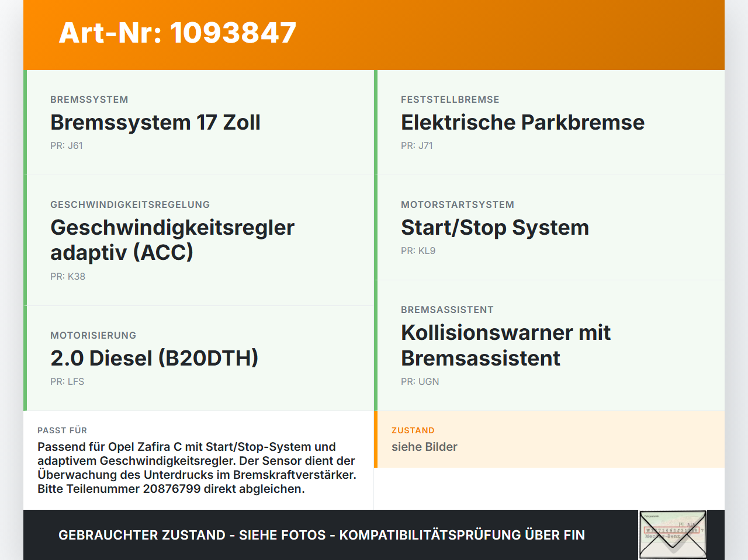The width and height of the screenshot is (748, 560).
Task: Click the "PASST FÜR" section label
Action: (63, 431)
